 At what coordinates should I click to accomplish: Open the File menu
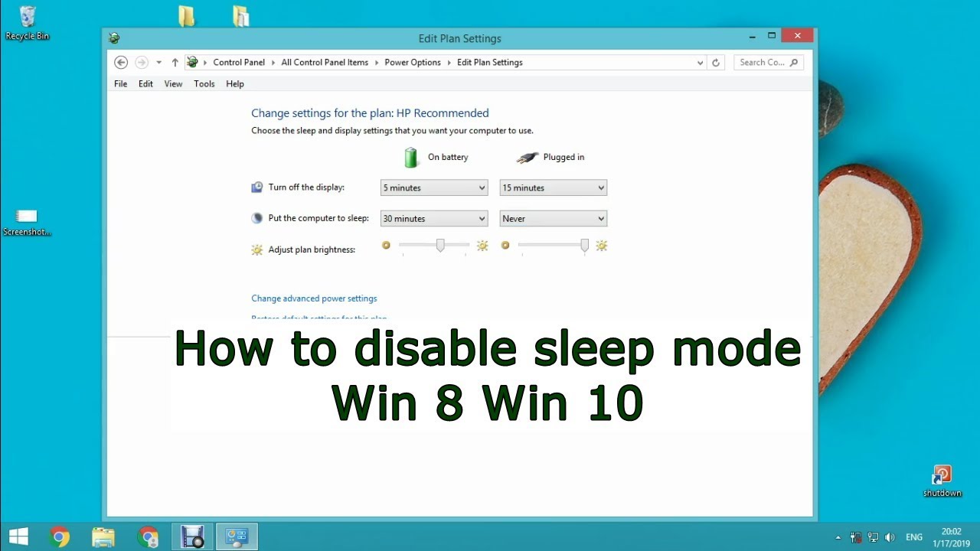pos(121,84)
